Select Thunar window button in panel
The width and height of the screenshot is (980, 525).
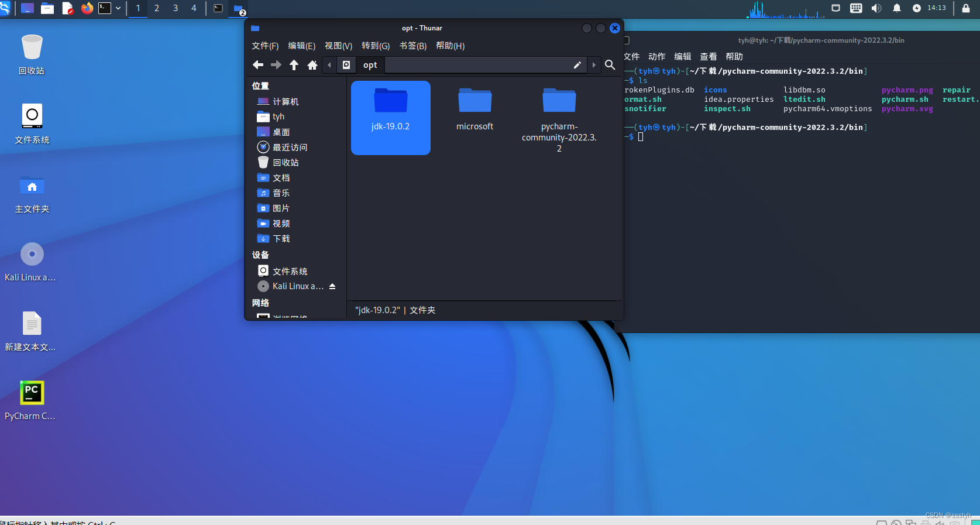pos(239,9)
